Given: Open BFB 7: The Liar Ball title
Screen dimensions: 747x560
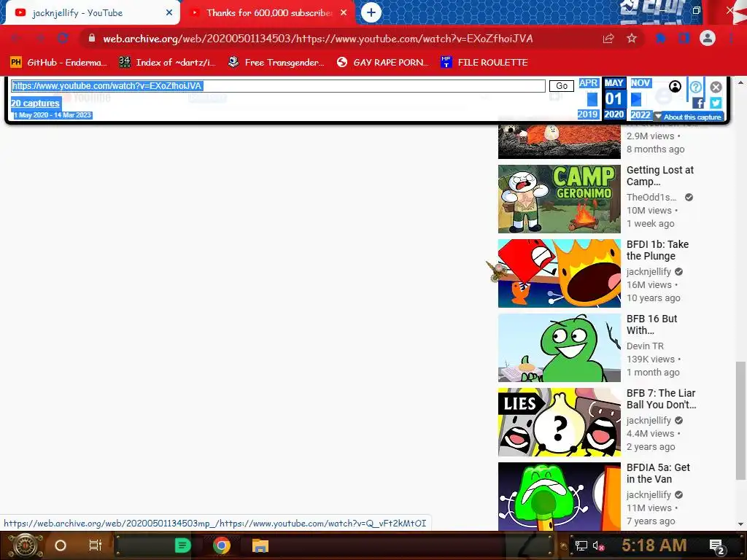Looking at the screenshot, I should pos(661,399).
